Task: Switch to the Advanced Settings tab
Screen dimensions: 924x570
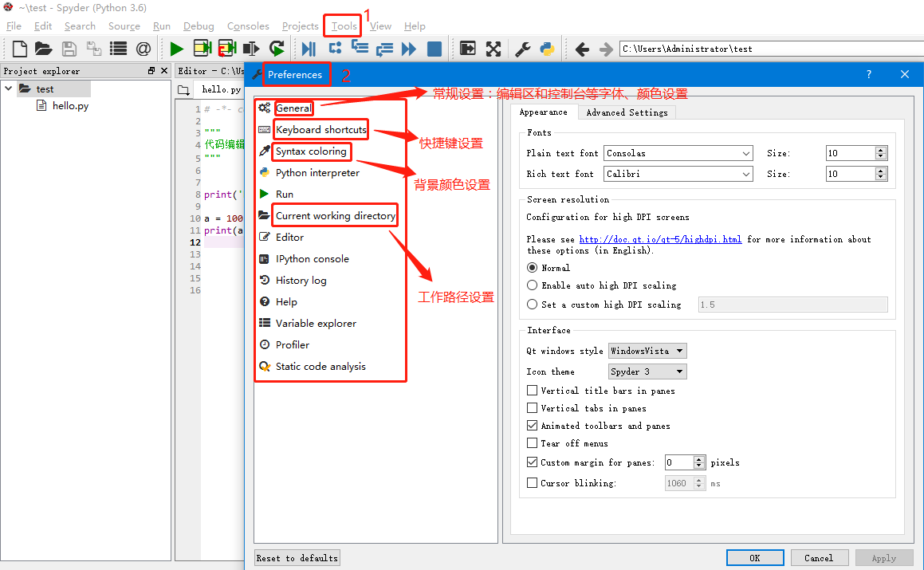Action: 627,112
